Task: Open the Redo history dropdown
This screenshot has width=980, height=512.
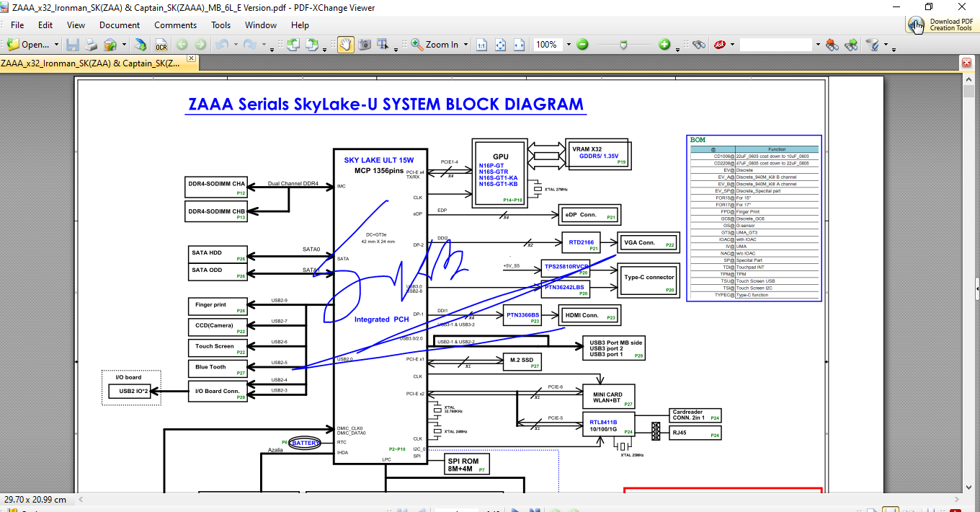Action: pyautogui.click(x=262, y=45)
